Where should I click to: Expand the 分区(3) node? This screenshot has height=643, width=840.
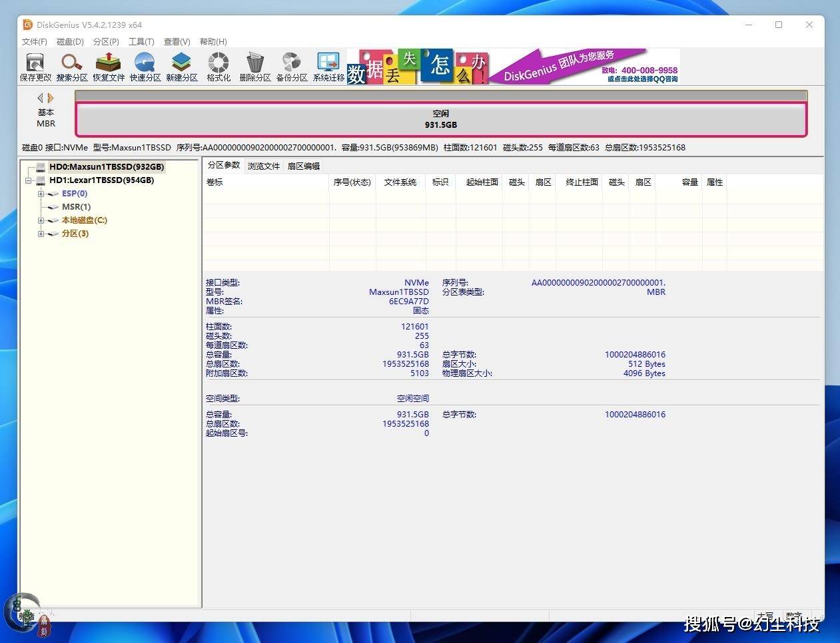[41, 234]
